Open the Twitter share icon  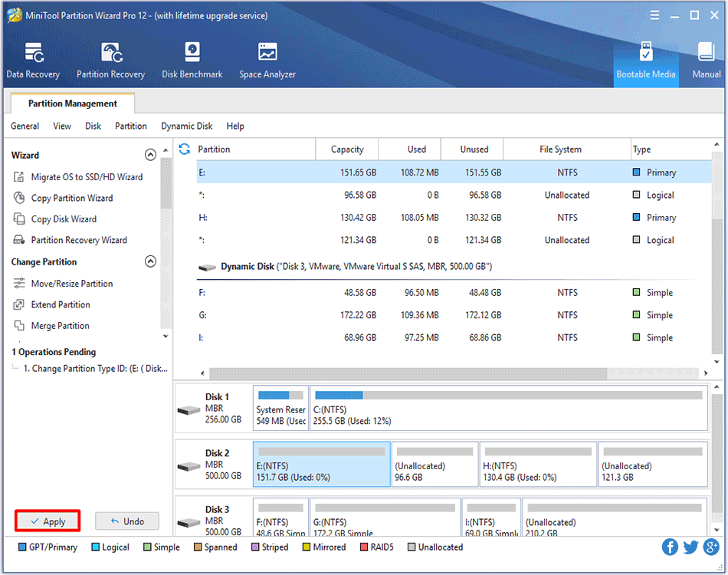click(x=690, y=547)
